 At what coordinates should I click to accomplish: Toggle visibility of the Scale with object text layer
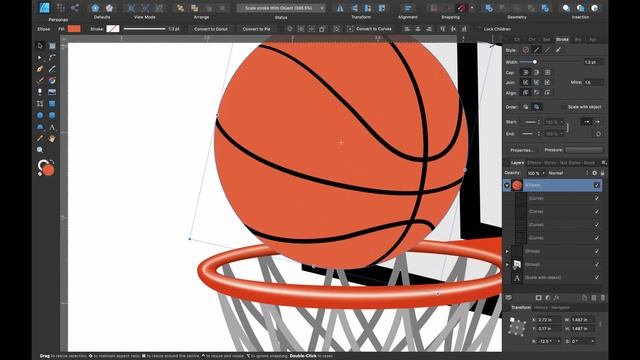click(x=596, y=278)
